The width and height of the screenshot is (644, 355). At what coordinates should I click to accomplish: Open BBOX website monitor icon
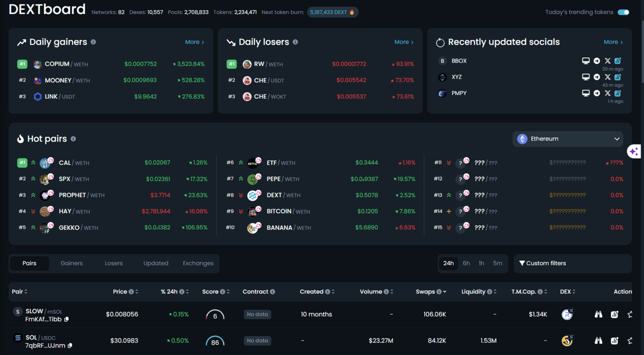pos(586,61)
